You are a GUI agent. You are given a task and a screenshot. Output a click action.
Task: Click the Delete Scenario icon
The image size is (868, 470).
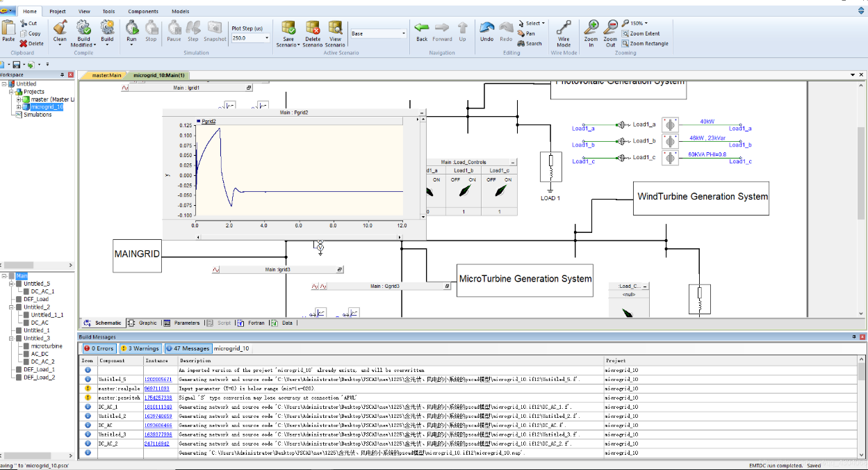pos(313,27)
